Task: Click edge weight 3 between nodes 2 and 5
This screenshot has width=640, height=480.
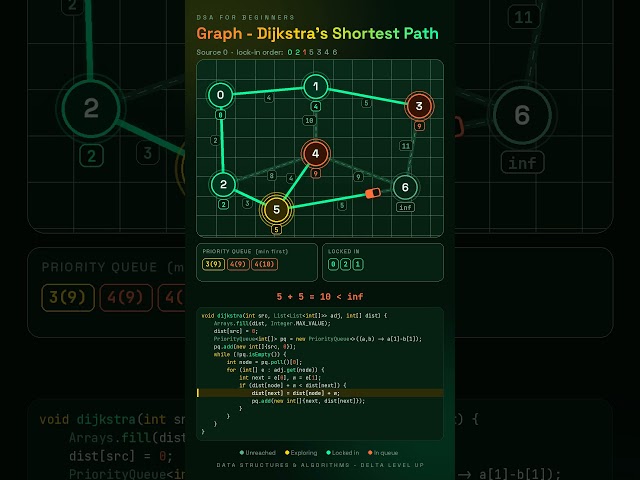Action: pyautogui.click(x=247, y=203)
